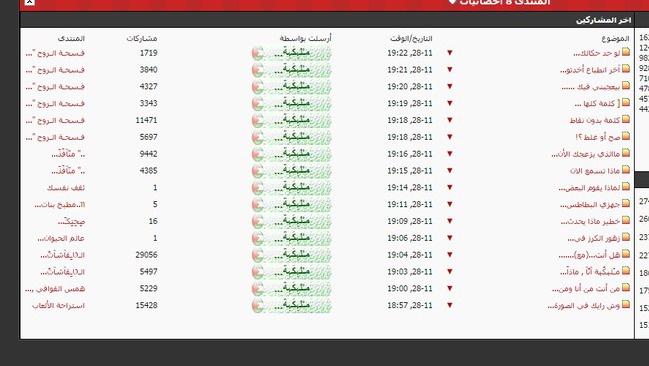Click folder icon beside 'لو حد حكالك' topic
Screen dimensions: 649x366
pyautogui.click(x=626, y=52)
